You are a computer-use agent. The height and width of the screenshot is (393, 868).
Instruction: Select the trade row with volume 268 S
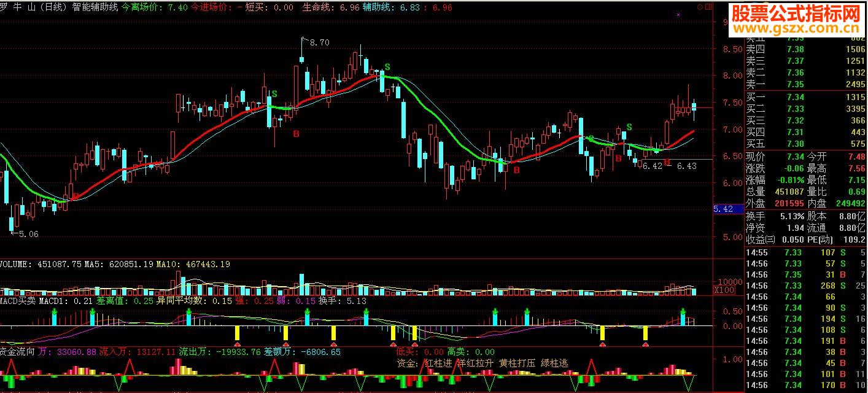(x=805, y=286)
